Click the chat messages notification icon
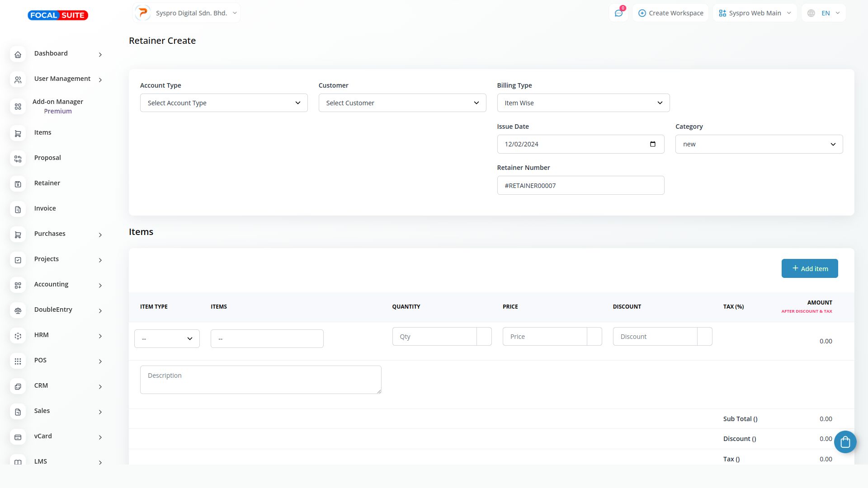Screen dimensions: 868x488 [x=618, y=13]
